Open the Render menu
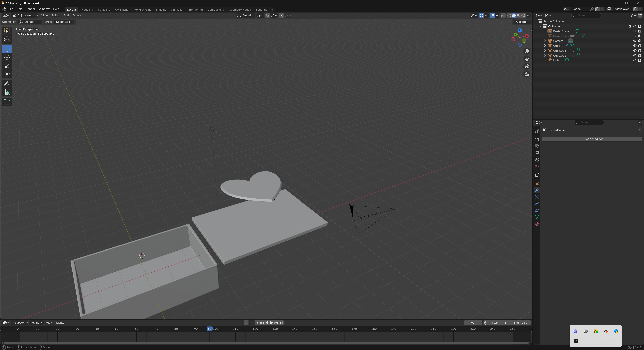Image resolution: width=644 pixels, height=350 pixels. click(x=30, y=9)
